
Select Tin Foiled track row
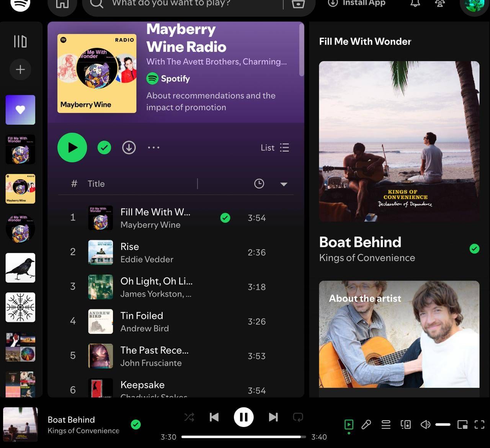click(x=176, y=321)
